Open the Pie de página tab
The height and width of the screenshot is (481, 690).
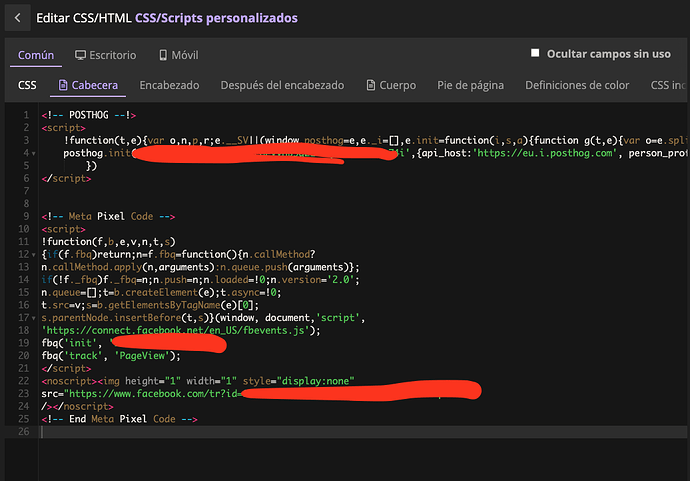point(470,85)
